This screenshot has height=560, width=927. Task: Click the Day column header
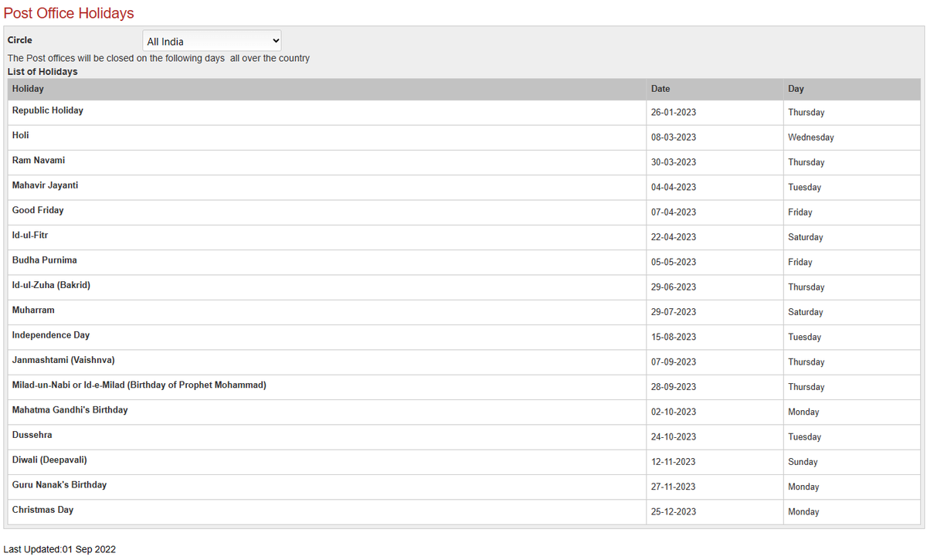[x=796, y=89]
